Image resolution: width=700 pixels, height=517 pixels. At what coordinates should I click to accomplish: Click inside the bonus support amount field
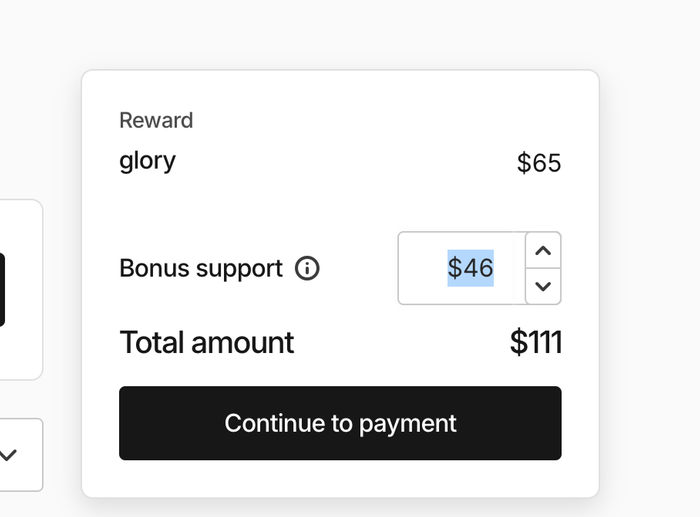(462, 268)
